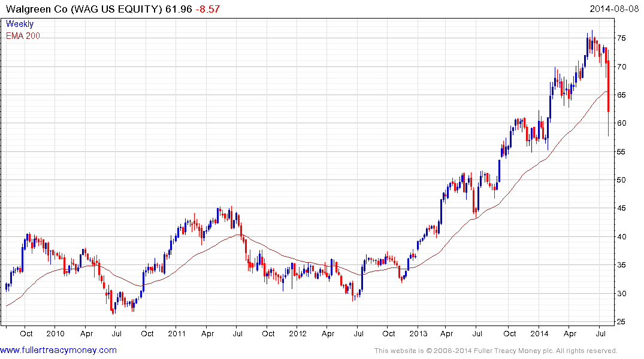Screen dimensions: 644x359
Task: Click the copyright notice text
Action: coord(496,351)
